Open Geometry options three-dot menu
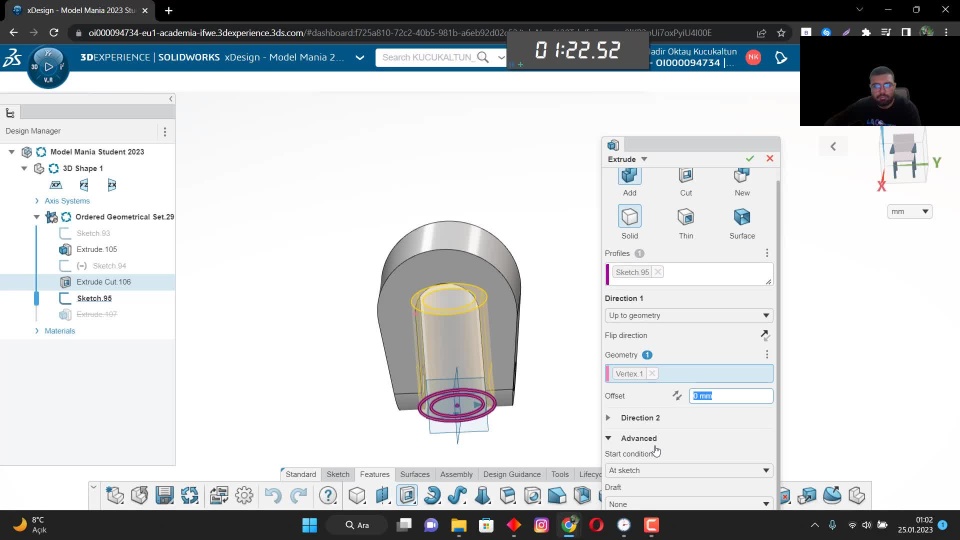 (x=767, y=354)
